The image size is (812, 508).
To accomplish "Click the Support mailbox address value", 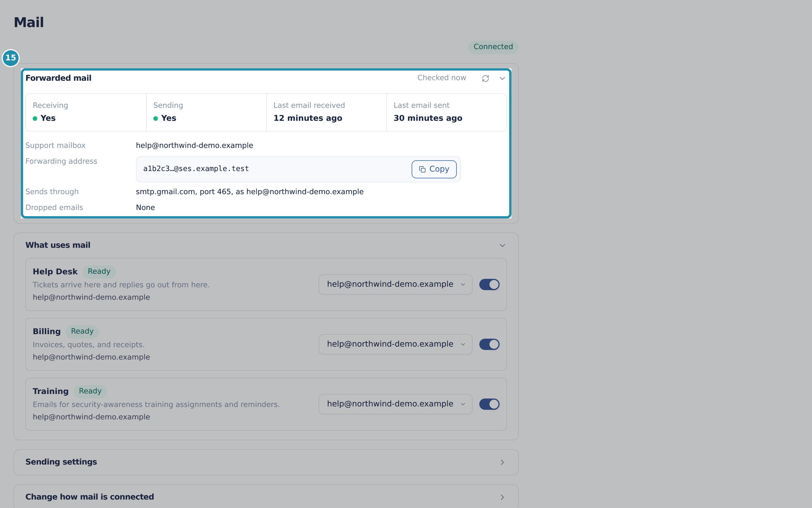I will [194, 145].
